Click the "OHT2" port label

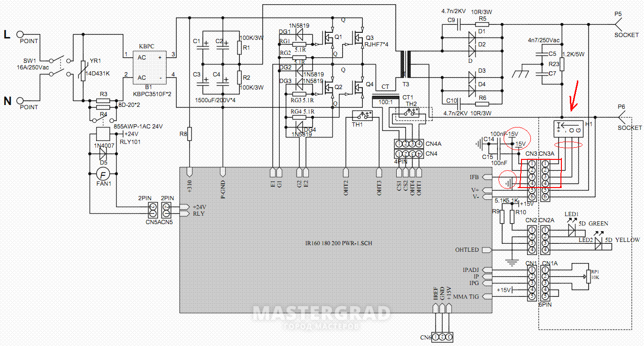tap(346, 189)
